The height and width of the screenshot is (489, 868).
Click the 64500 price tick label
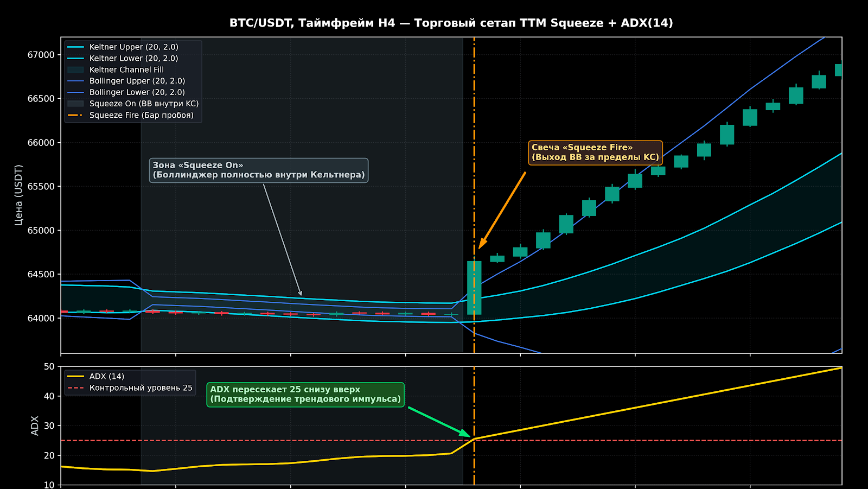[x=41, y=275]
